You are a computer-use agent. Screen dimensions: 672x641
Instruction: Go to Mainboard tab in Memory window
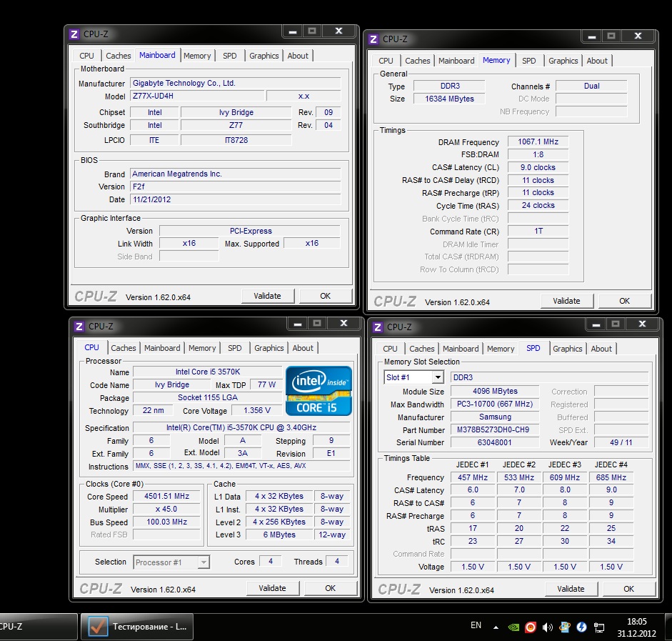tap(456, 61)
